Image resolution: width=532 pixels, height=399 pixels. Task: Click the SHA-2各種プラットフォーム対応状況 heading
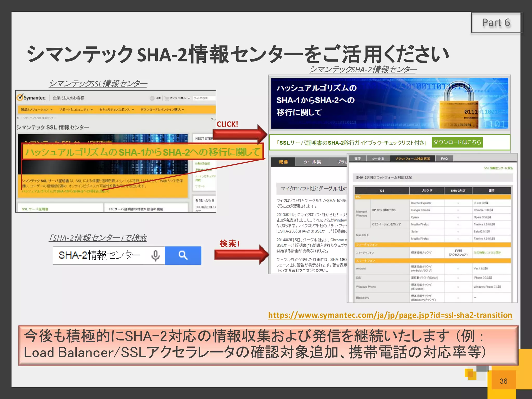pyautogui.click(x=384, y=177)
